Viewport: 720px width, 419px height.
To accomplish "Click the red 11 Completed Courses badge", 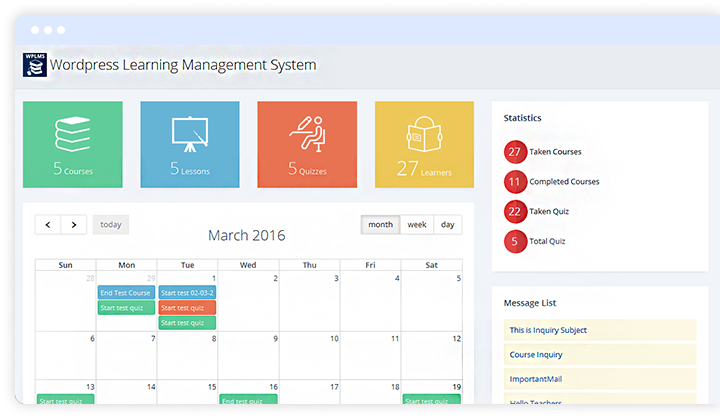I will [515, 182].
